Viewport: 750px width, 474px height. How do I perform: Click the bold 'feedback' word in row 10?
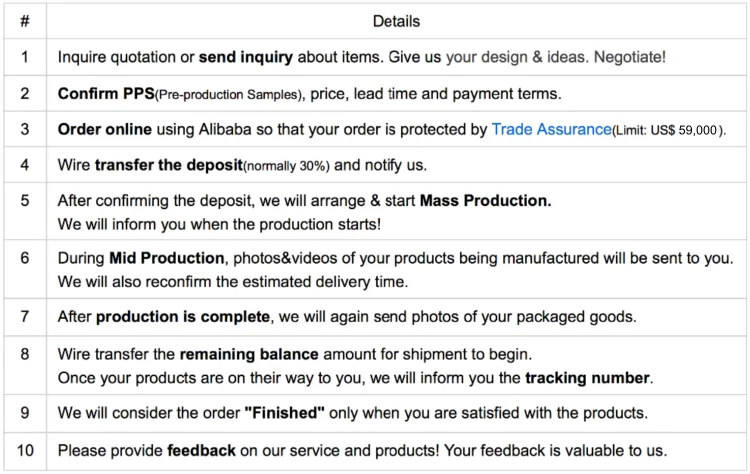tap(202, 450)
